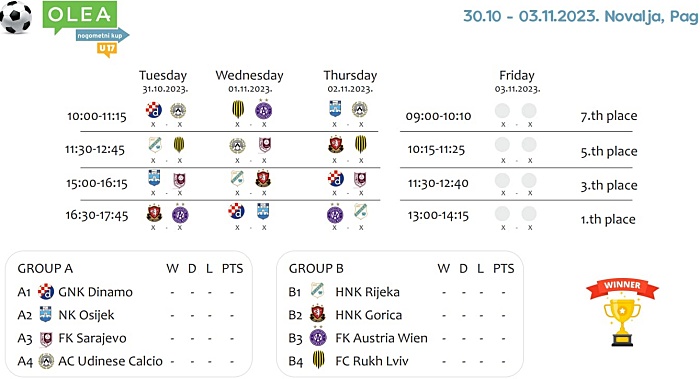Viewport: 700px width, 379px height.
Task: Click first empty team placeholder for 7.th place
Action: pos(502,111)
